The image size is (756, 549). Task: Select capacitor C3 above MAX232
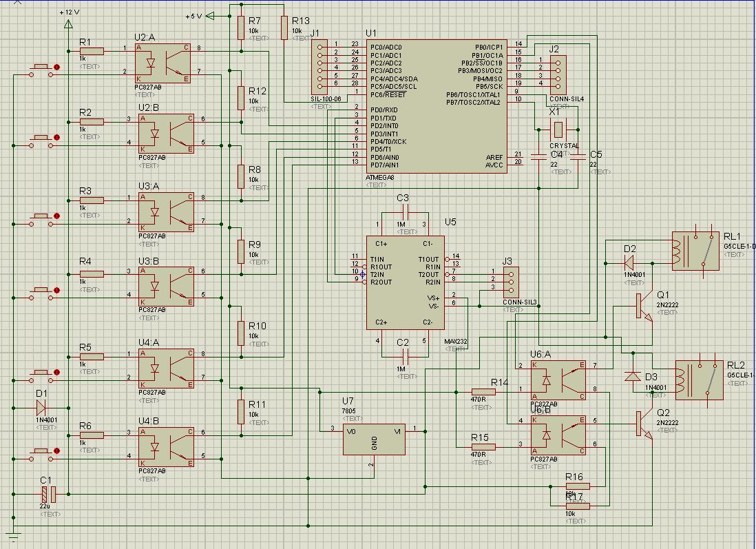point(403,215)
